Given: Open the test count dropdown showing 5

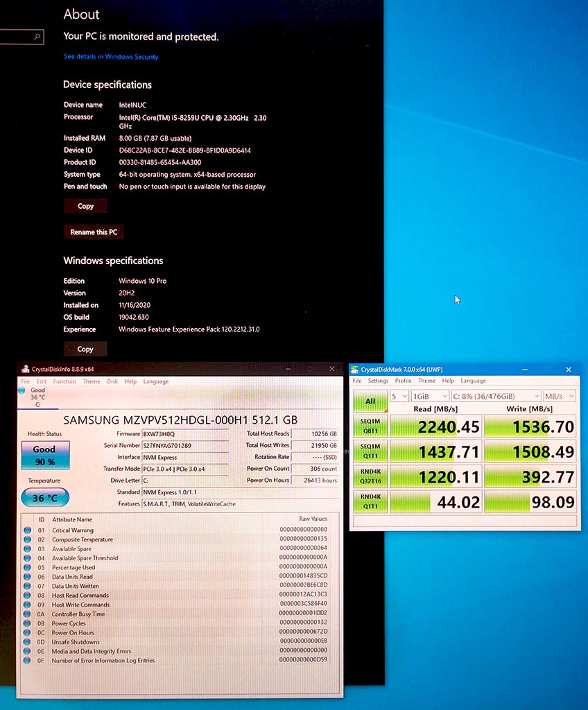Looking at the screenshot, I should click(x=399, y=397).
